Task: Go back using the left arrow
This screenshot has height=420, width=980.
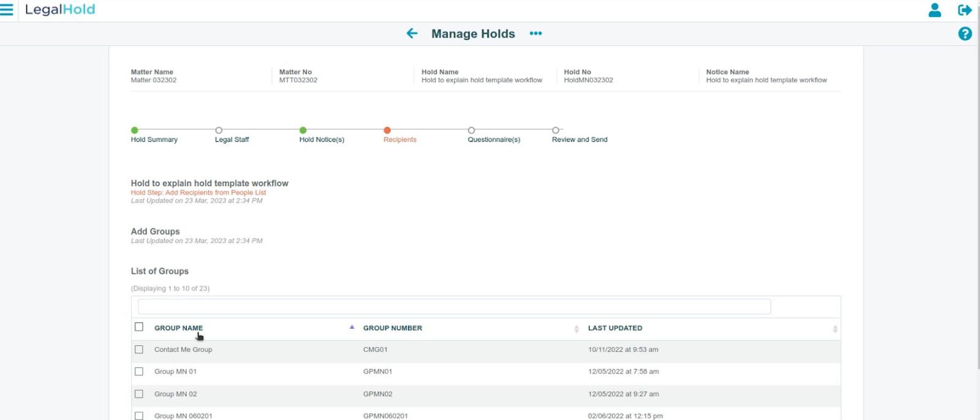Action: [412, 33]
